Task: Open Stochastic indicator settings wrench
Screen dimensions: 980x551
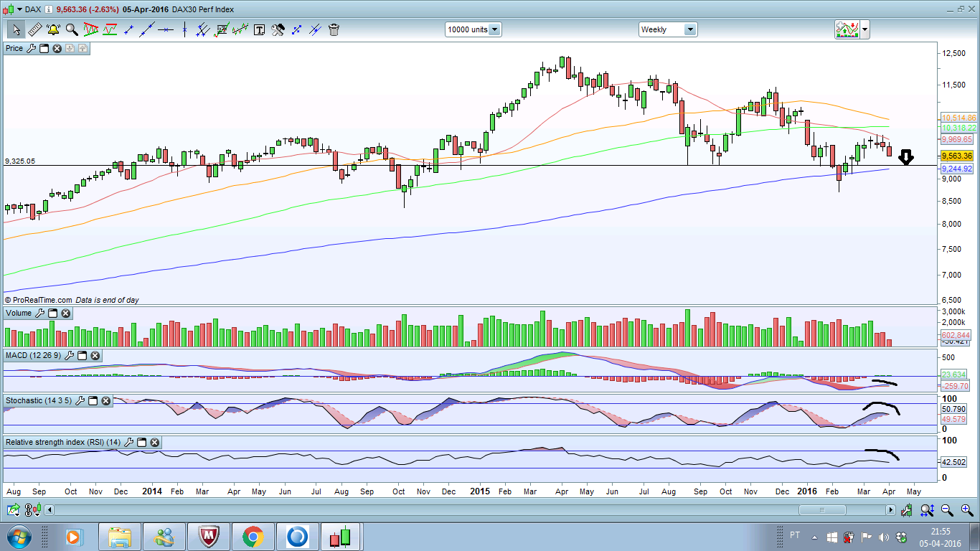Action: (80, 400)
